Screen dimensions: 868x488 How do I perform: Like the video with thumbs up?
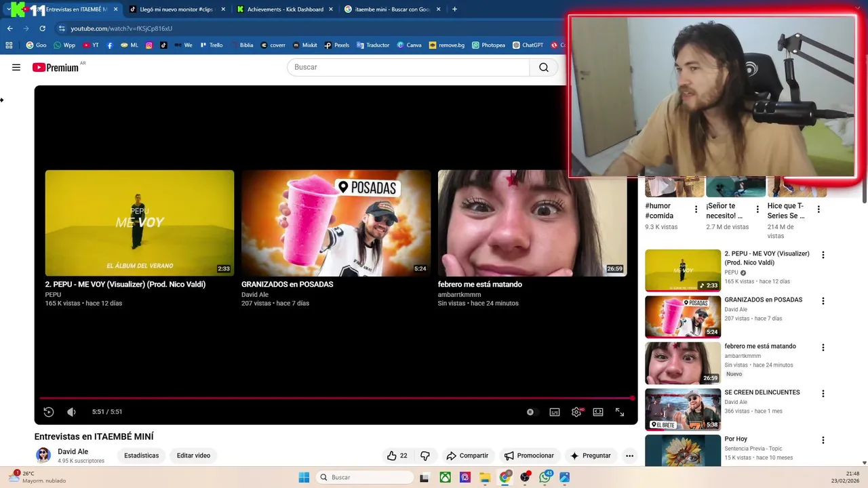click(x=397, y=455)
